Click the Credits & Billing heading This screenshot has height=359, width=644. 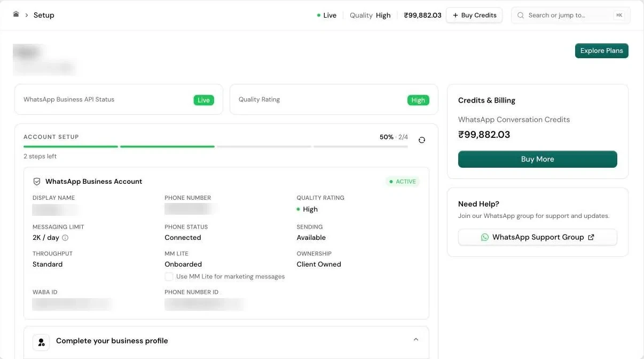[486, 100]
